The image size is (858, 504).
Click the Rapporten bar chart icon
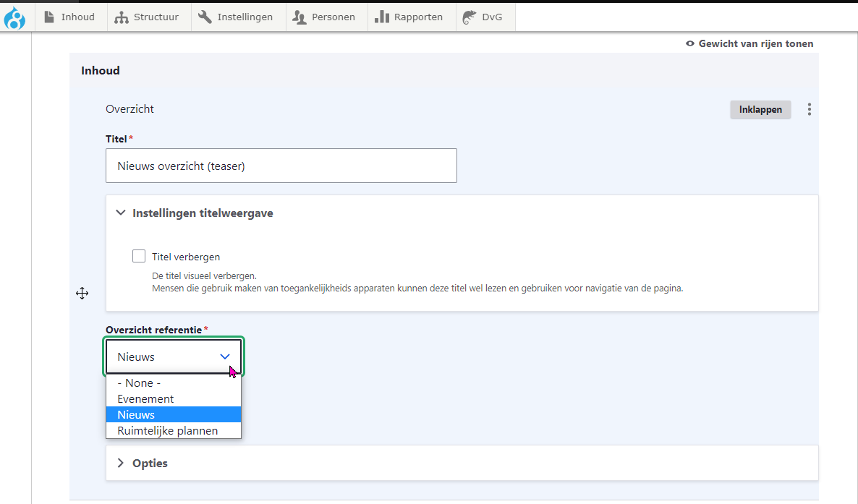(382, 17)
